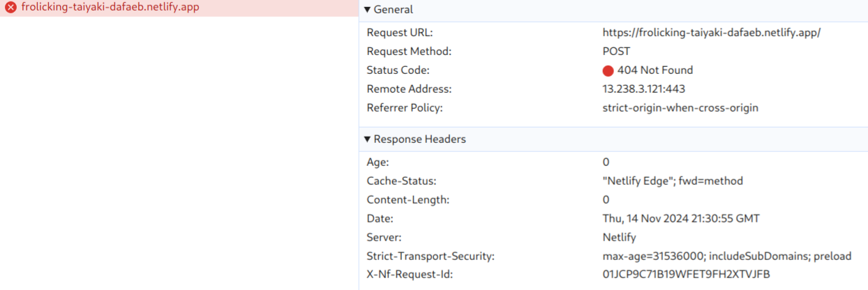Screen dimensions: 868x290
Task: Click the Strict-Transport-Security header value
Action: click(727, 257)
